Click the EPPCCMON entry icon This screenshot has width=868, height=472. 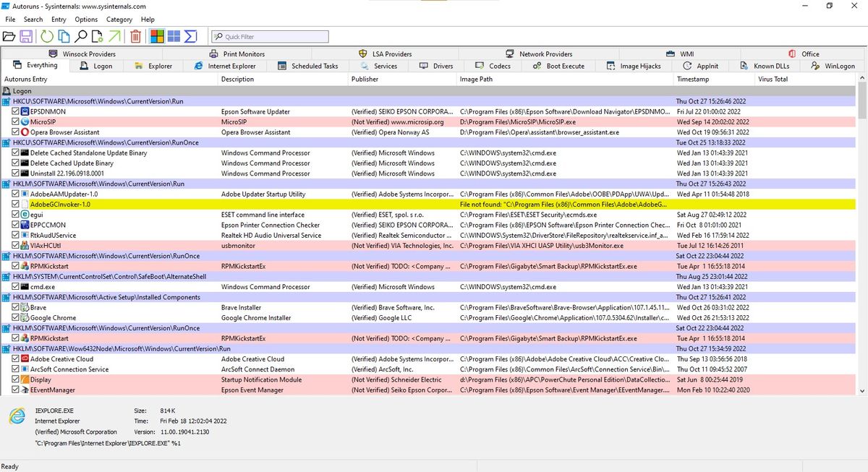25,225
